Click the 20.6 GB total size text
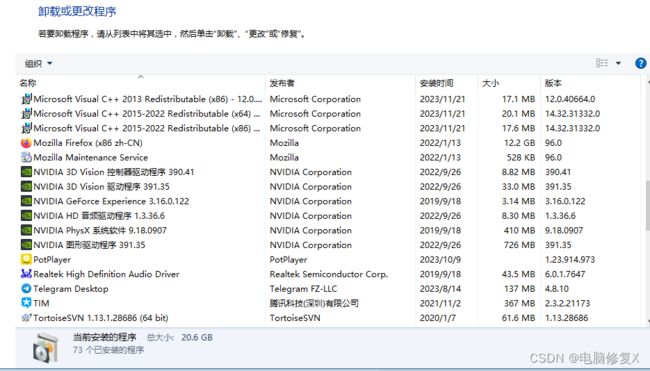Viewport: 650px width, 371px height. point(197,337)
